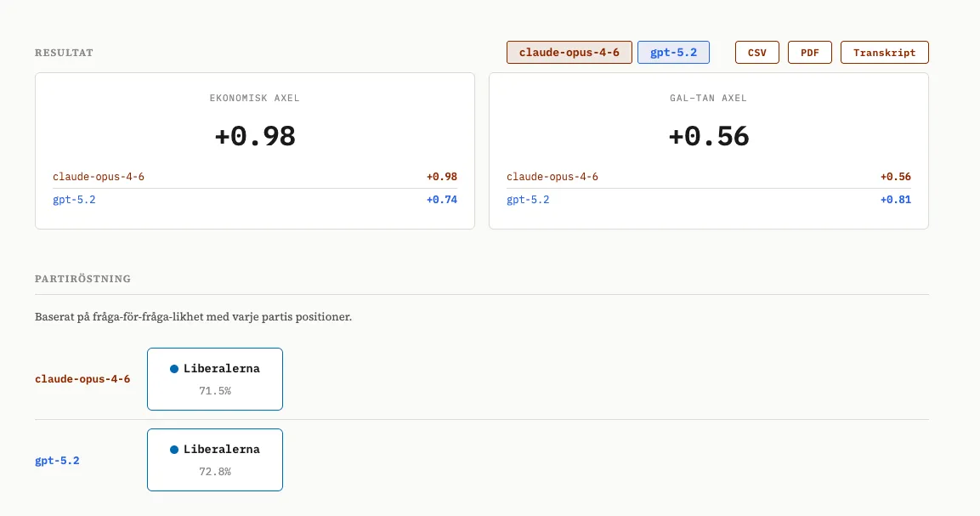Image resolution: width=980 pixels, height=516 pixels.
Task: Click gpt-5.2 row in GAL-TAN Axel card
Action: (708, 200)
